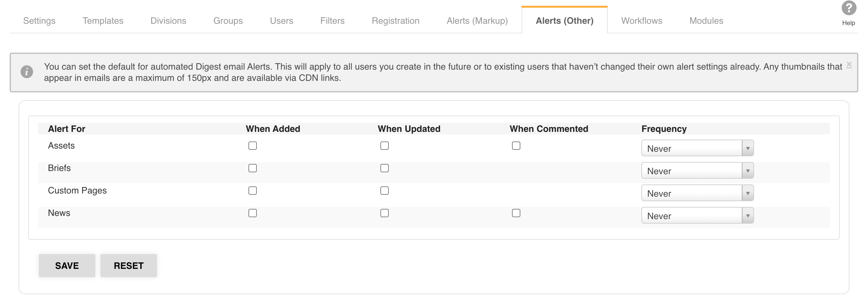Check When Updated for Briefs

[385, 168]
